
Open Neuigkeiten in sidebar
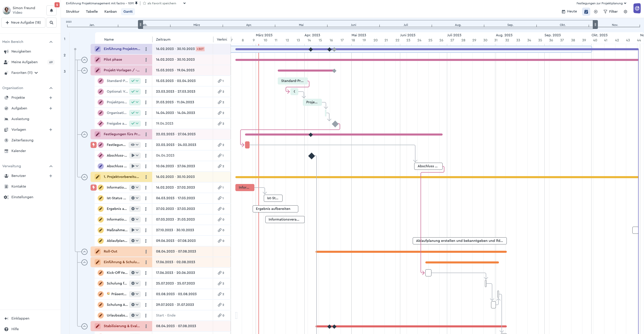pyautogui.click(x=21, y=52)
